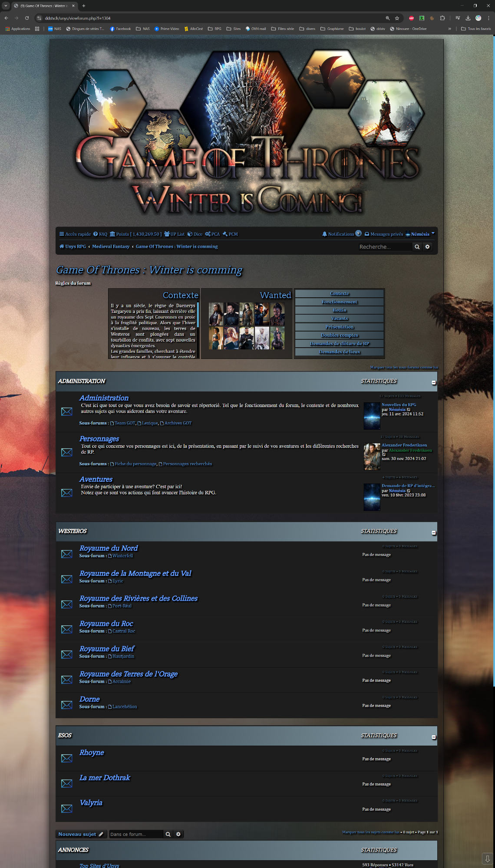This screenshot has height=868, width=495.
Task: Open the Présentation side menu button
Action: tap(340, 327)
